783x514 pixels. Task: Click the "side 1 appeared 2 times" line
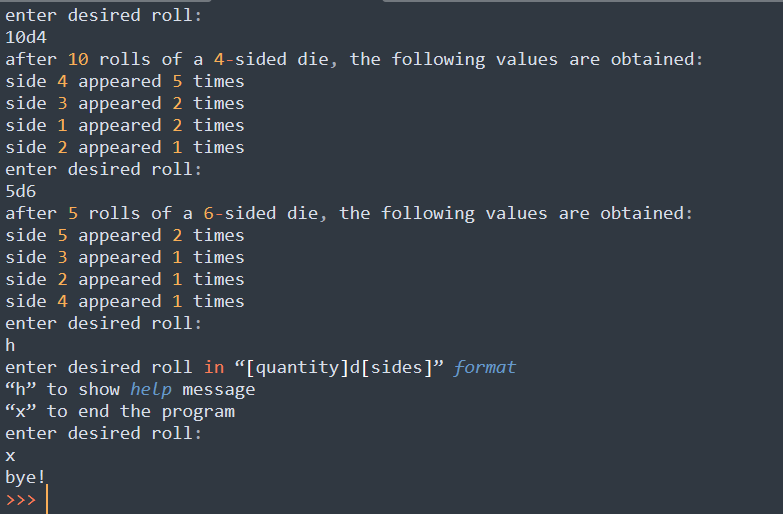pyautogui.click(x=124, y=125)
